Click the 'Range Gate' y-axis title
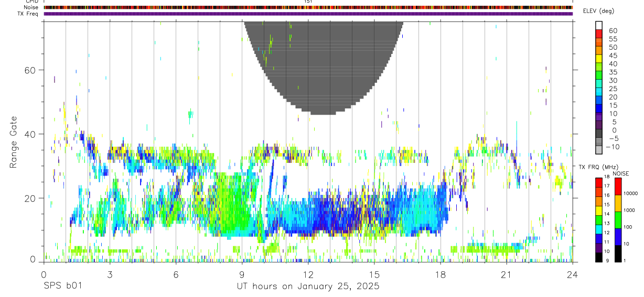Image resolution: width=644 pixels, height=297 pixels. [x=13, y=141]
